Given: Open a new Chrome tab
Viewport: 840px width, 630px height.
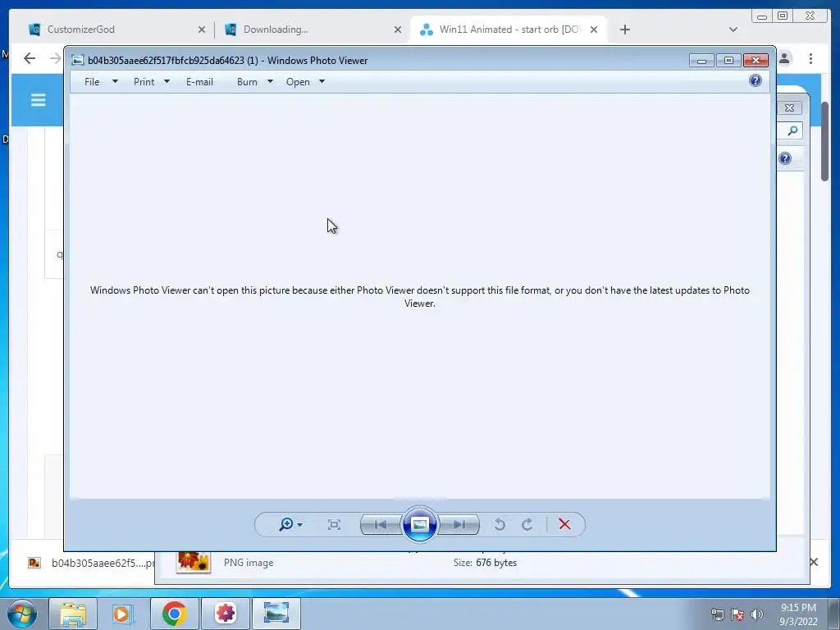Looking at the screenshot, I should click(624, 30).
